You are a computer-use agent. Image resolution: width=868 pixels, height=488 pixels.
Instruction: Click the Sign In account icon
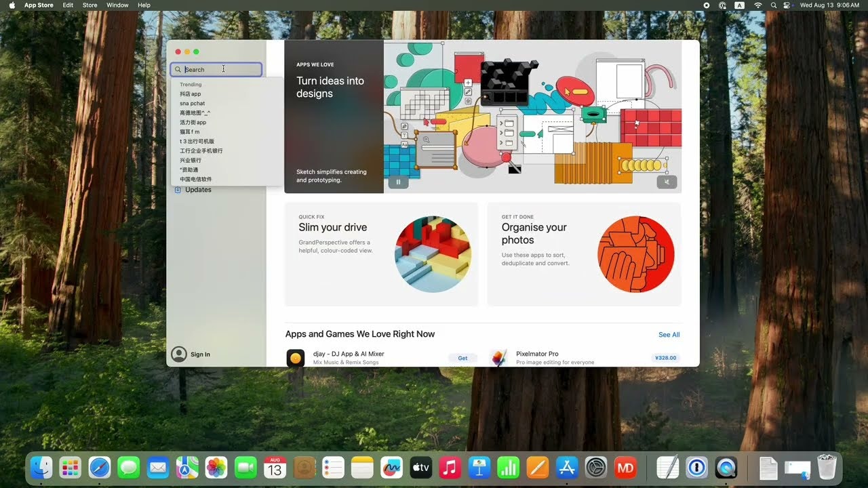pos(179,354)
